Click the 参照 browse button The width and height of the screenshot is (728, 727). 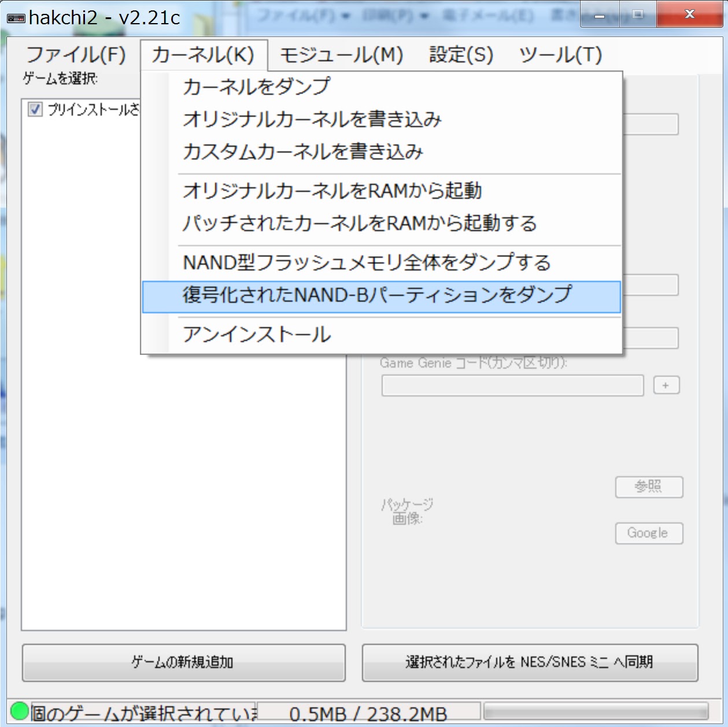[x=649, y=487]
